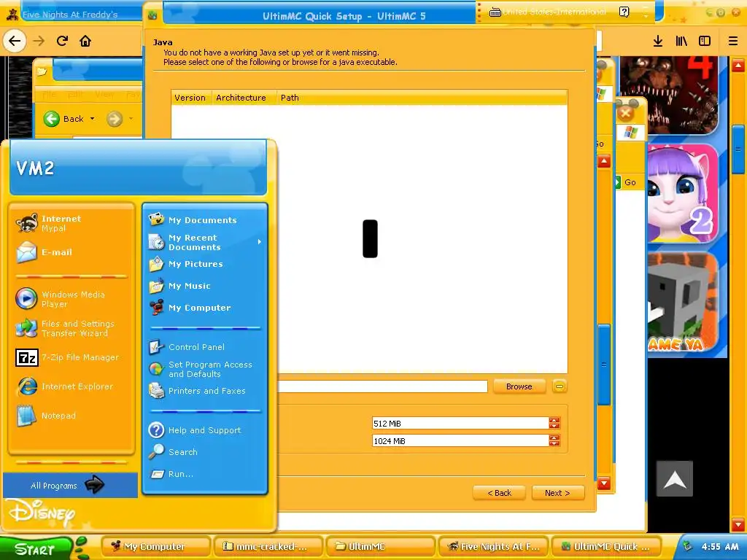Click Browse for java executable

coord(519,386)
